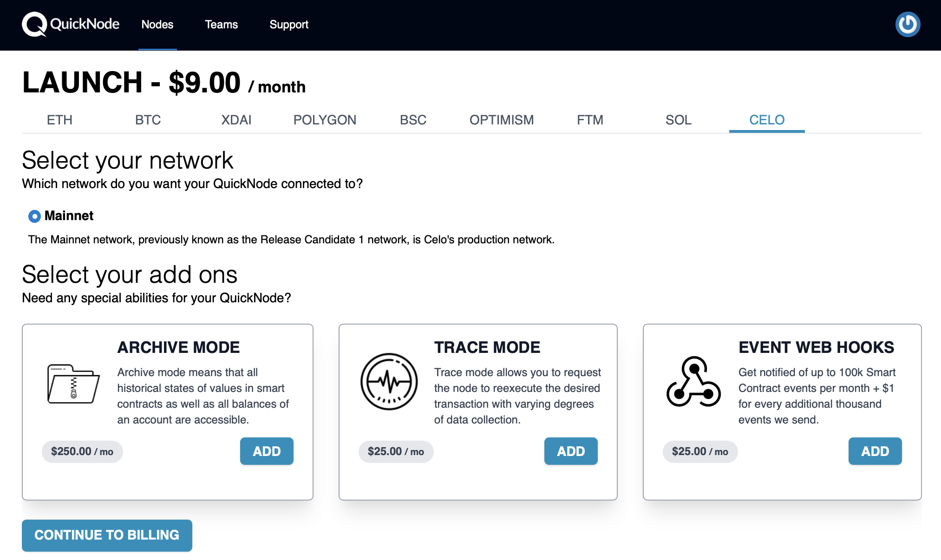Click the Mainnet label text
This screenshot has height=560, width=941.
(x=69, y=216)
